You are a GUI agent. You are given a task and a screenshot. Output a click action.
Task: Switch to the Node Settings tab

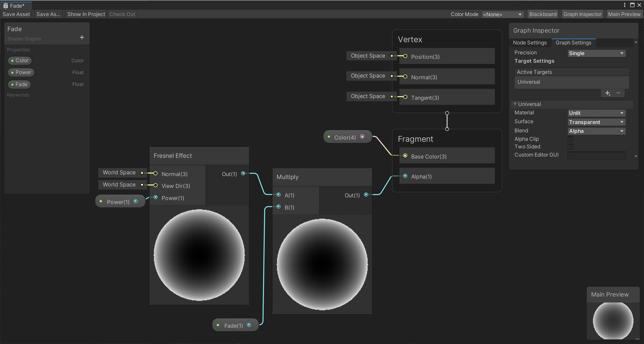coord(530,43)
